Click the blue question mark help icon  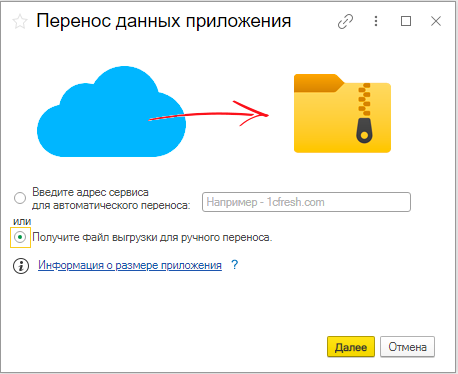pos(235,265)
